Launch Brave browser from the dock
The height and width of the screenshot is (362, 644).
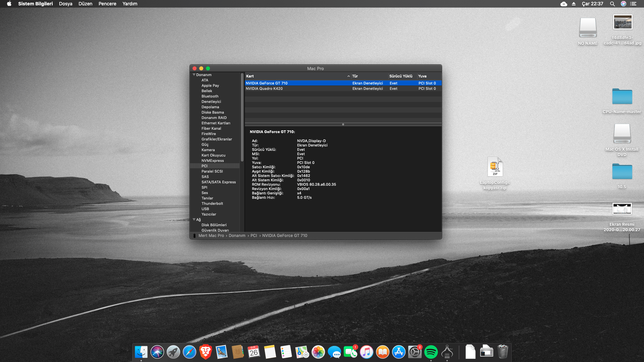coord(206,352)
